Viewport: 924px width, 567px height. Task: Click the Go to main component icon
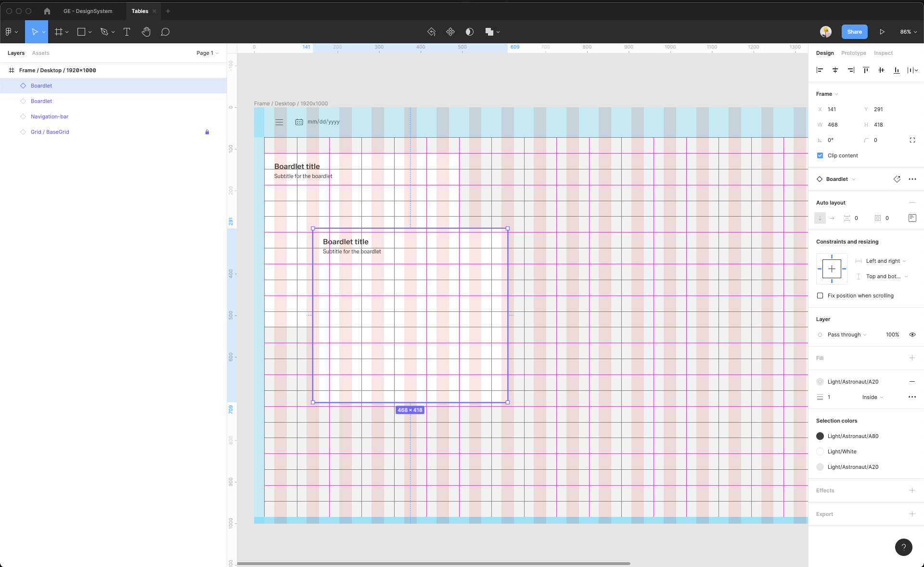click(x=897, y=179)
